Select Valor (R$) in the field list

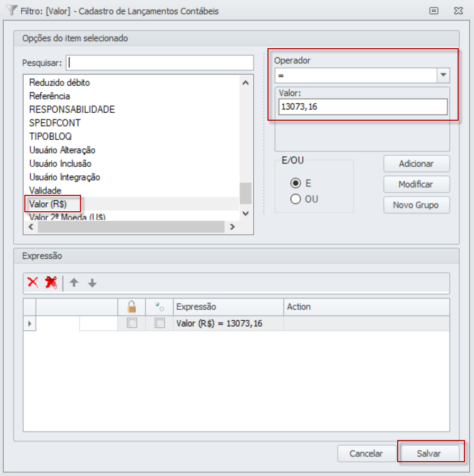pyautogui.click(x=48, y=204)
